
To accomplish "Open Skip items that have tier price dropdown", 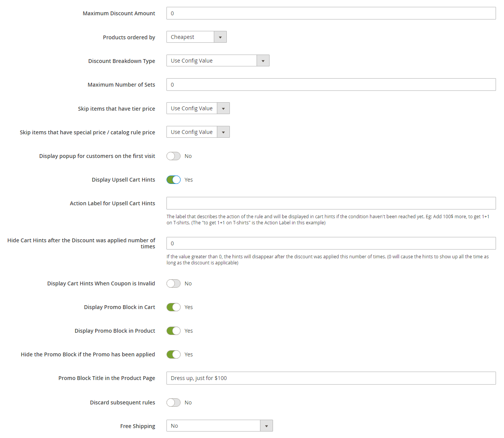I will tap(198, 108).
